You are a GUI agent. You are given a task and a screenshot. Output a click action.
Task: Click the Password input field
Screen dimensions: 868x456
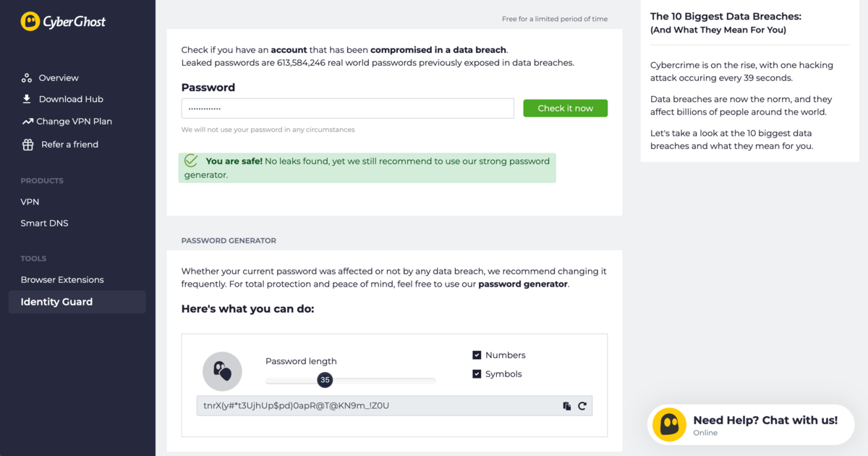[347, 109]
